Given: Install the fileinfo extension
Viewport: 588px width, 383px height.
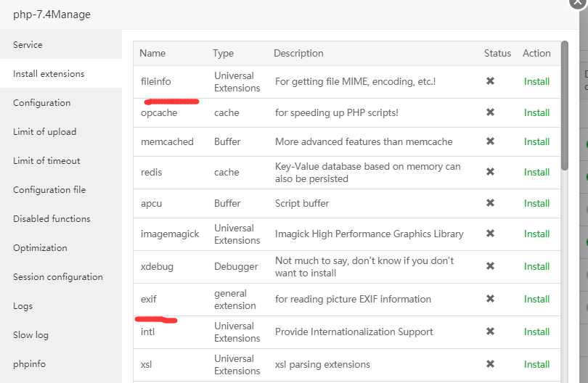Looking at the screenshot, I should (536, 81).
